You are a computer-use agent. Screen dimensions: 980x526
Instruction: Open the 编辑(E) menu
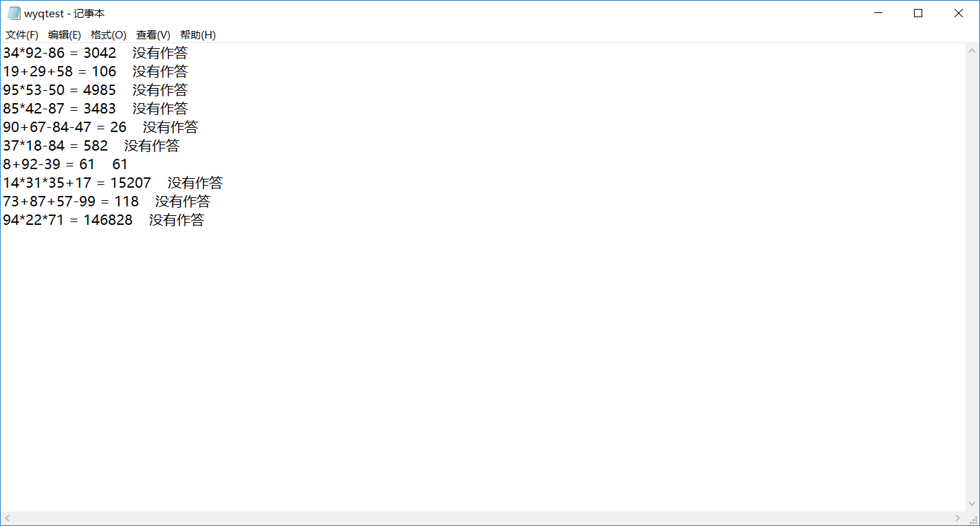tap(65, 35)
